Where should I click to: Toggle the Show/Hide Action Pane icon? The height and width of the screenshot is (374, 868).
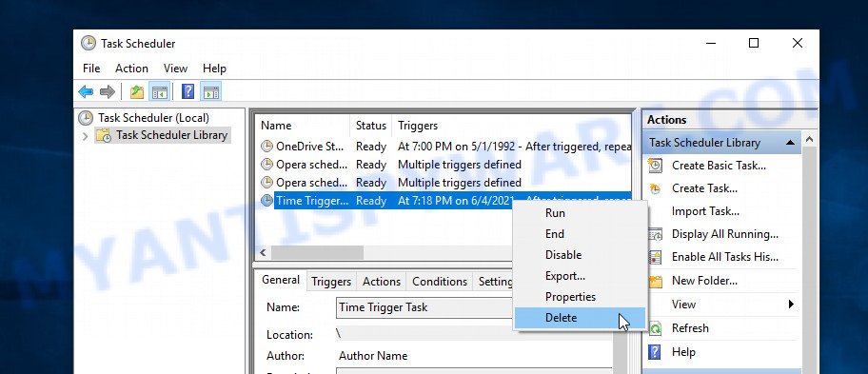211,92
